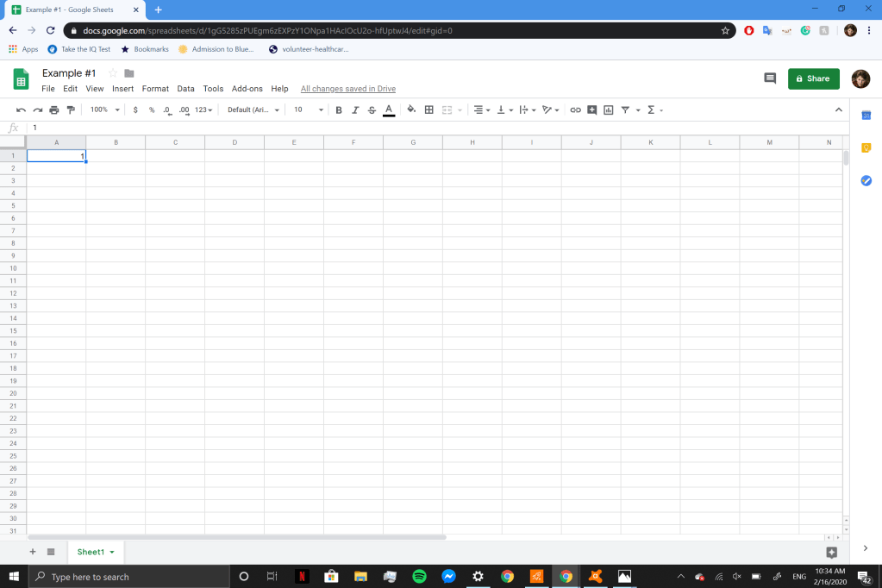The width and height of the screenshot is (882, 588).
Task: Click the green Share button
Action: 813,78
